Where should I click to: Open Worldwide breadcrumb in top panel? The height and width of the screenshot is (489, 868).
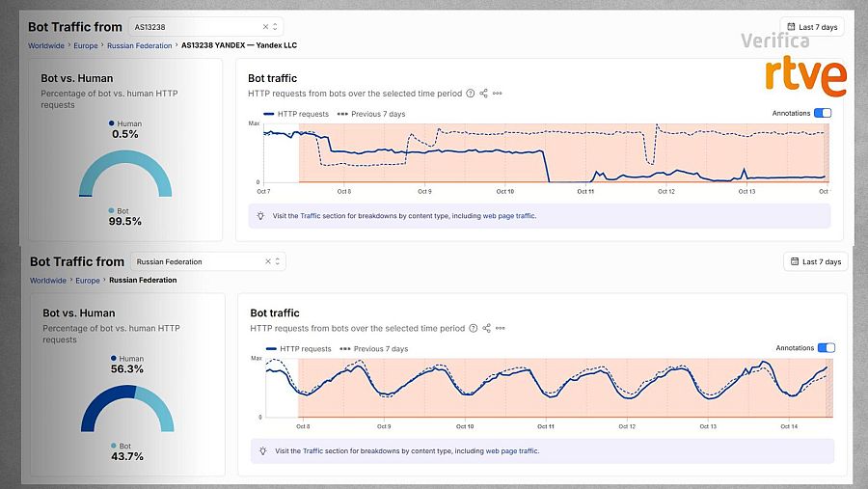(x=46, y=45)
